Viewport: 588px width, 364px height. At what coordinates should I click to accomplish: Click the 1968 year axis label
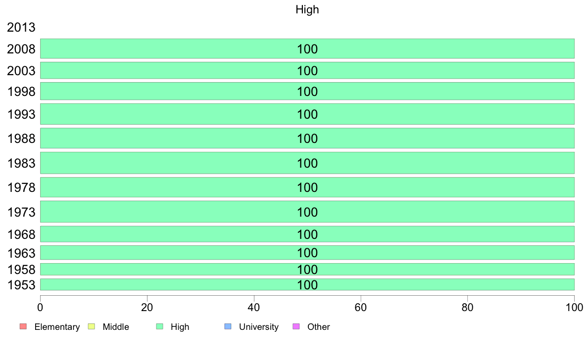[21, 234]
